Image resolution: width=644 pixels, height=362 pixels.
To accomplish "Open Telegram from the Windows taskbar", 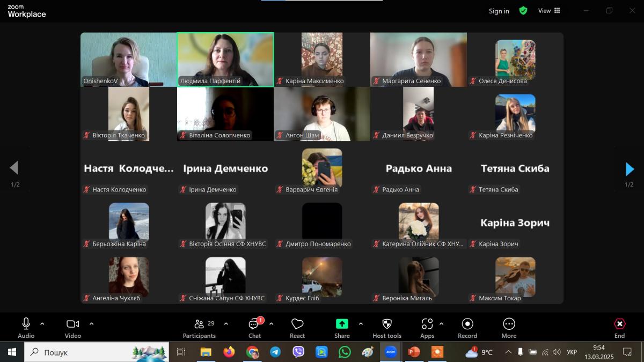I will pos(275,352).
